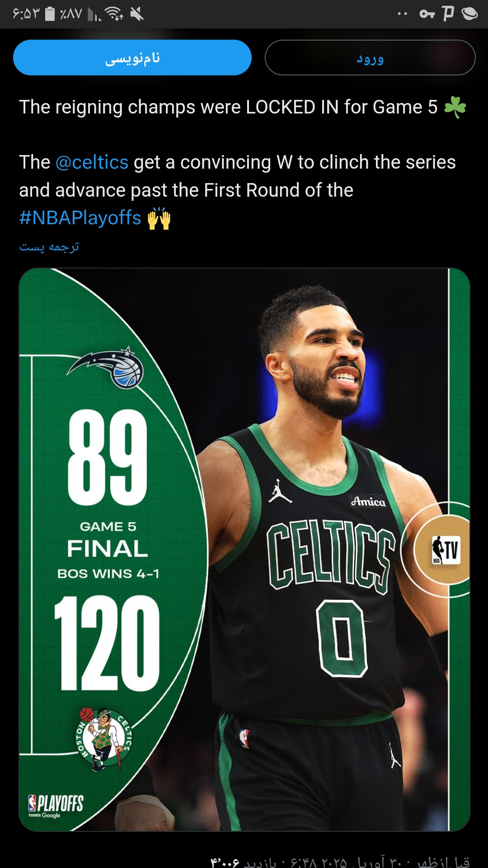The width and height of the screenshot is (488, 868).
Task: Tap the 120 Celtics score
Action: [x=107, y=643]
